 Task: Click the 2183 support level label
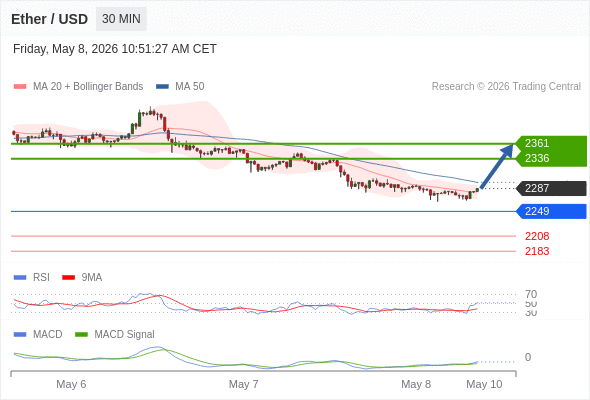(537, 251)
